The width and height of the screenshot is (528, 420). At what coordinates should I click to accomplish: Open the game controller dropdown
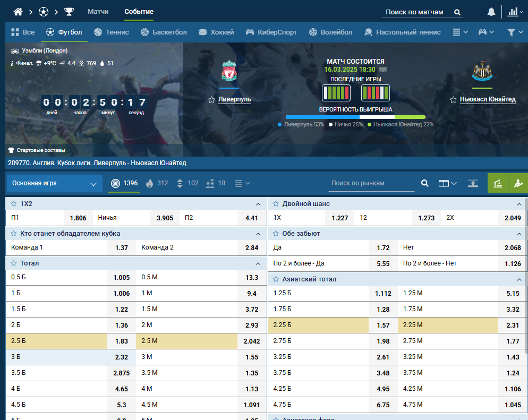486,32
